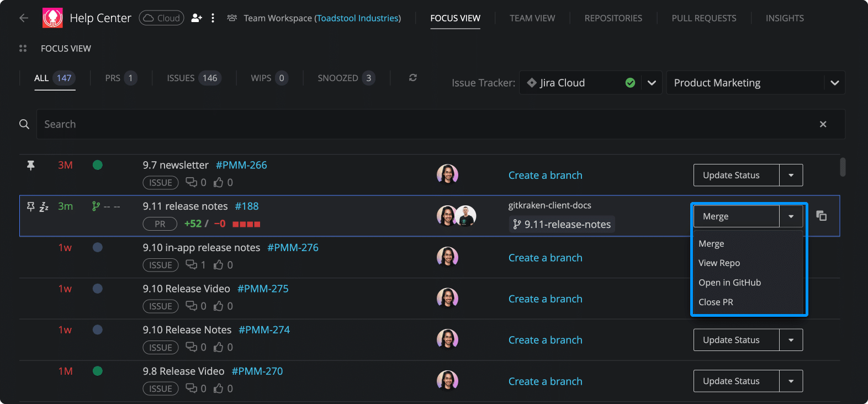This screenshot has width=868, height=404.
Task: Toggle snooze on 9.11 release notes row
Action: 44,207
